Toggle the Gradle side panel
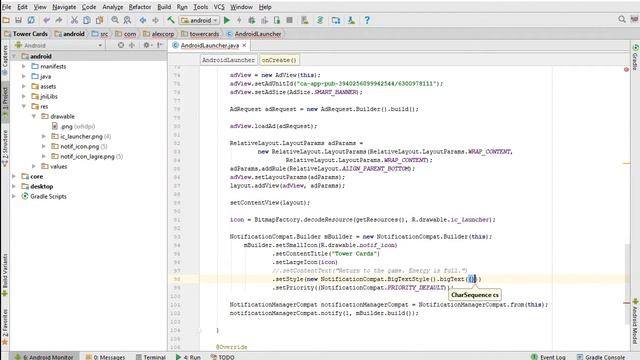Viewport: 640px width, 360px height. tap(635, 58)
